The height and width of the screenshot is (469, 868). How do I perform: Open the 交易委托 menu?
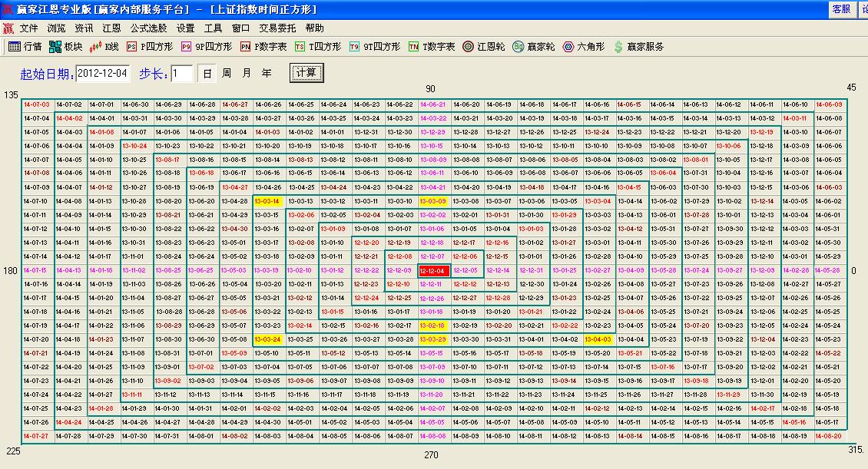pos(277,27)
